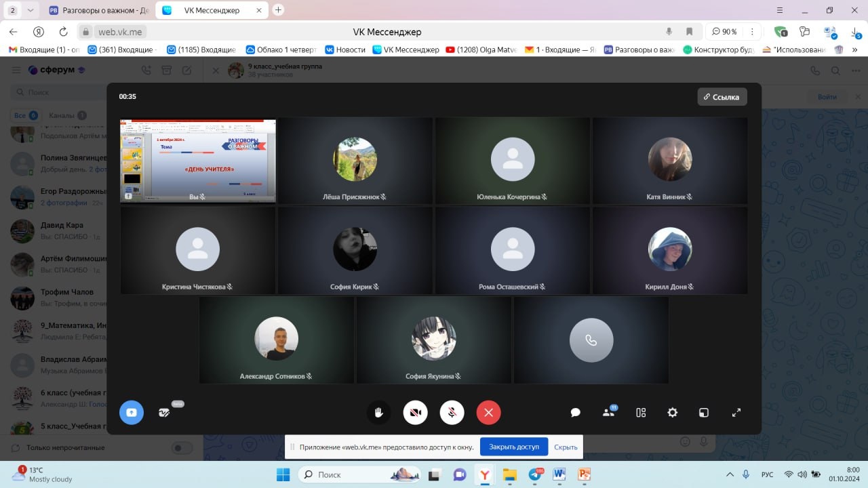
Task: Open the Sferum archive icon
Action: 166,70
